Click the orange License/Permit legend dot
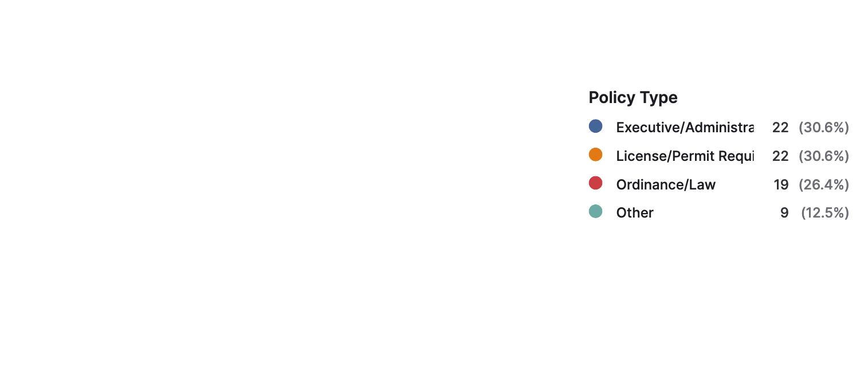Image resolution: width=868 pixels, height=391 pixels. [x=595, y=155]
